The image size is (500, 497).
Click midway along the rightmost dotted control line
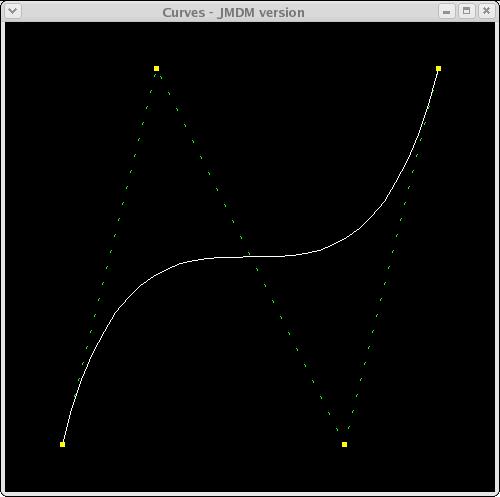[391, 256]
